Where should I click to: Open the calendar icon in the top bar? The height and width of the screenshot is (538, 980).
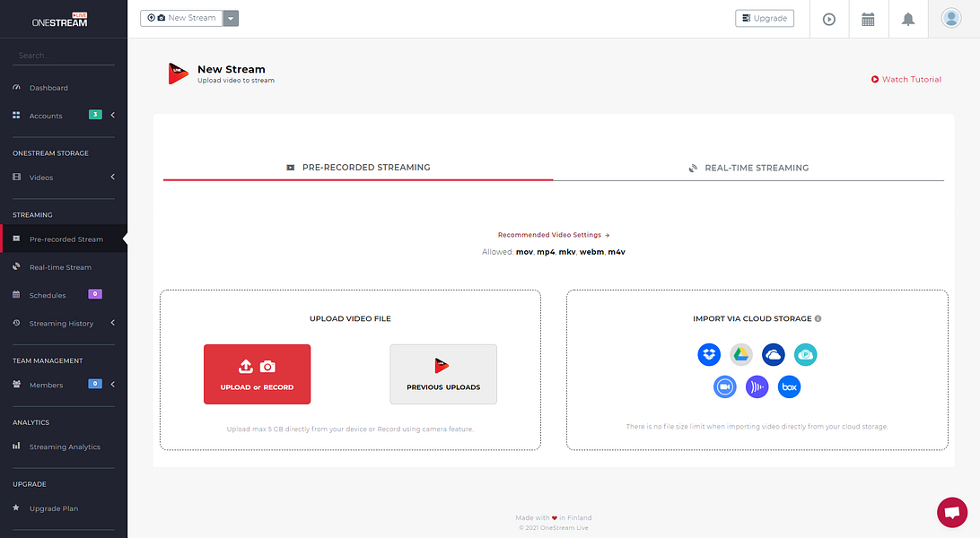[868, 18]
